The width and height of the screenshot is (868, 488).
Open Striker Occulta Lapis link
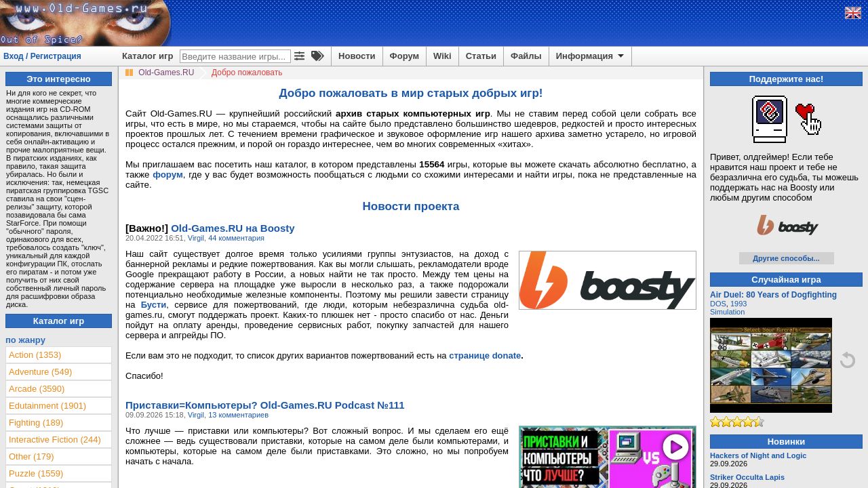tap(747, 477)
